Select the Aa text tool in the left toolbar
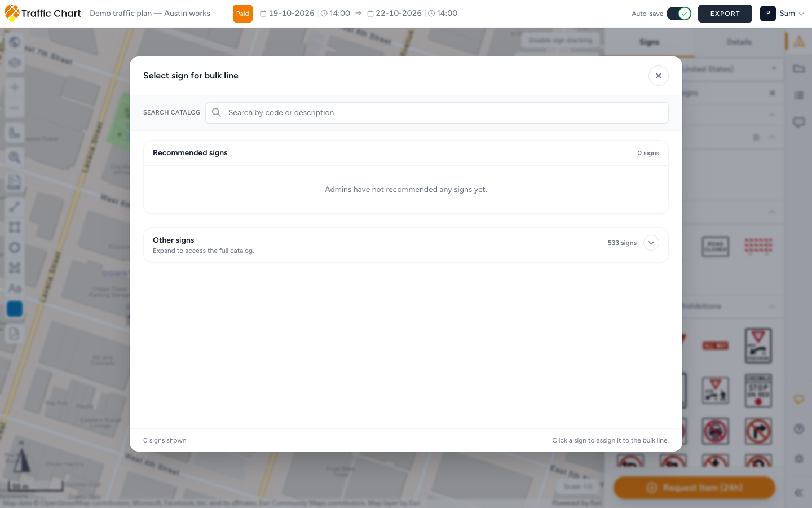This screenshot has width=812, height=508. tap(15, 288)
